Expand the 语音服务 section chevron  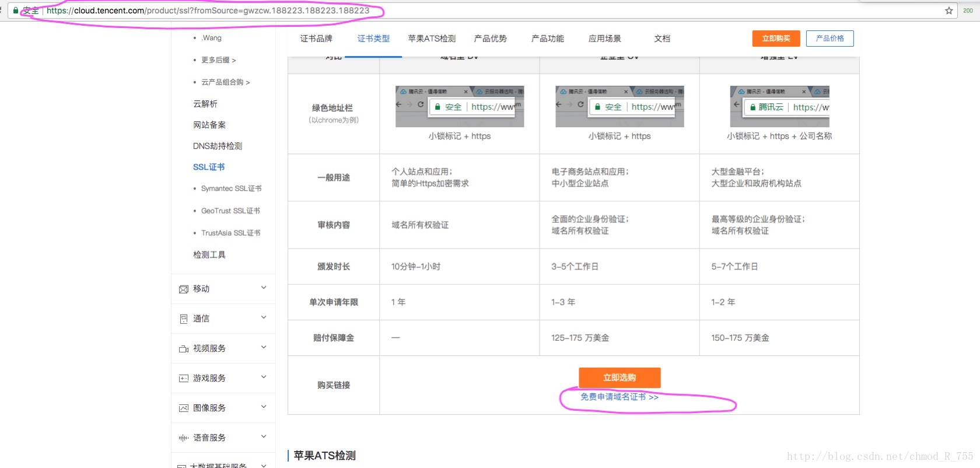[264, 436]
